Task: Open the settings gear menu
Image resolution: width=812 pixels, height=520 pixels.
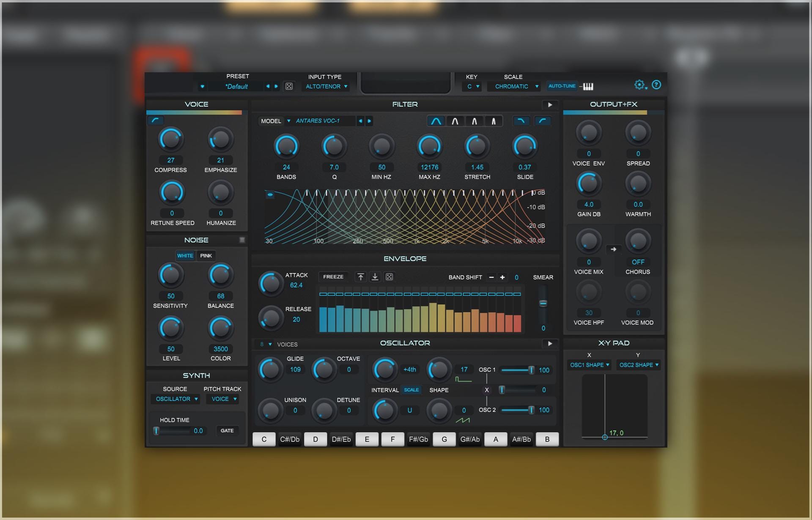Action: pos(640,85)
